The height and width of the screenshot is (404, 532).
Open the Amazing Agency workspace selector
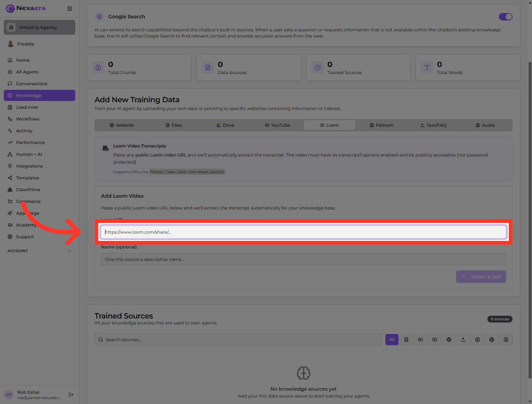coord(39,27)
